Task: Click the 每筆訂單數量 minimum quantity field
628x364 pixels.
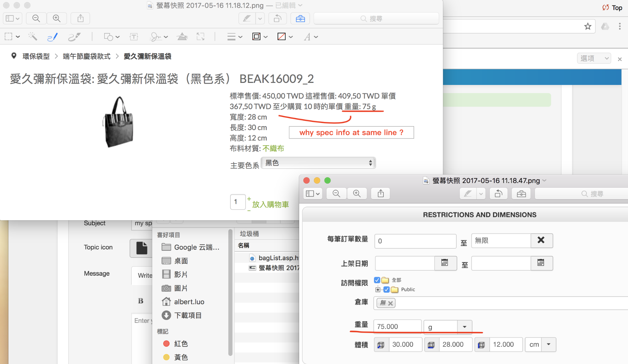Action: (x=415, y=241)
